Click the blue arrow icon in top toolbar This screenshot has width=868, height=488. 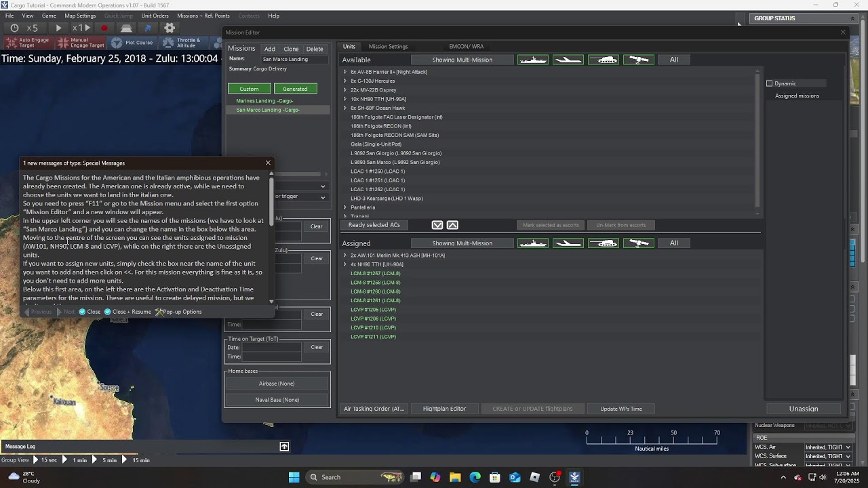147,28
